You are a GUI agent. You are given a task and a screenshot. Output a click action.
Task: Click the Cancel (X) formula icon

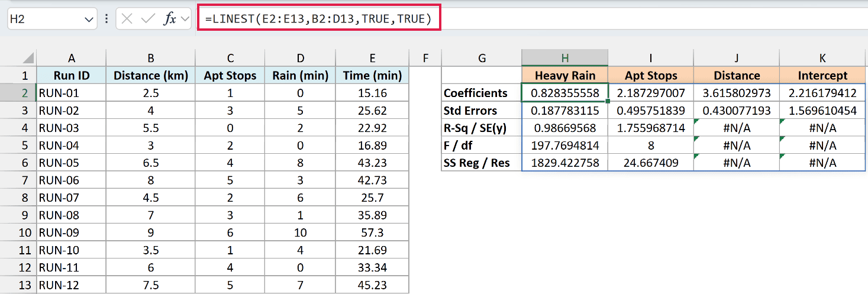pos(126,19)
